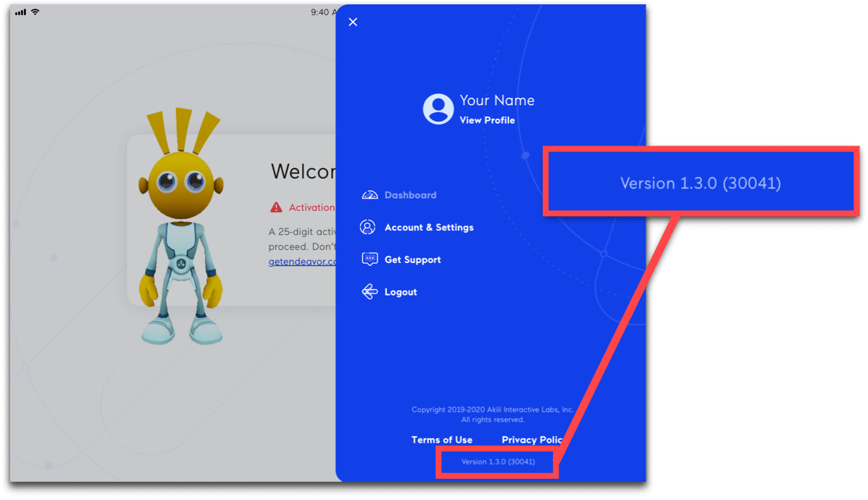Viewport: 868px width, 500px height.
Task: Open the Privacy Policy link
Action: pos(532,440)
